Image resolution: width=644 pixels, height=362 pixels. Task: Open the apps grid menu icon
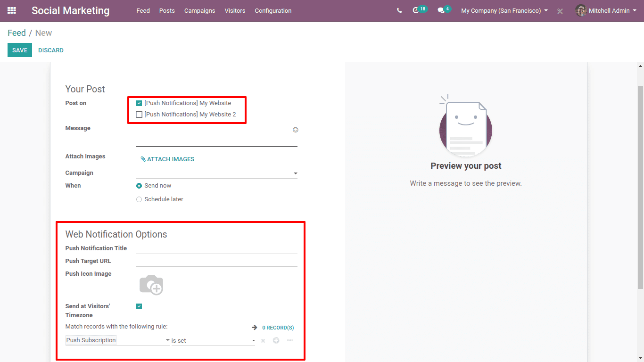pos(12,10)
